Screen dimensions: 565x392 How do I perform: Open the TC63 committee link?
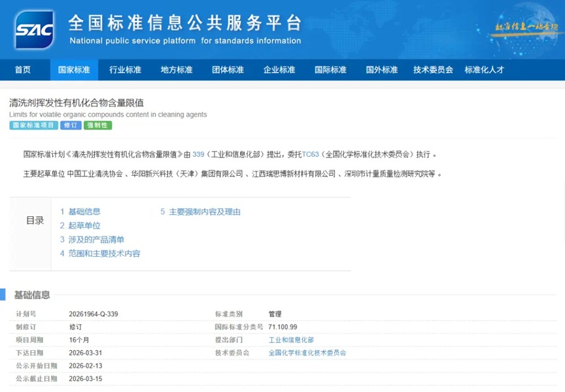(x=310, y=154)
